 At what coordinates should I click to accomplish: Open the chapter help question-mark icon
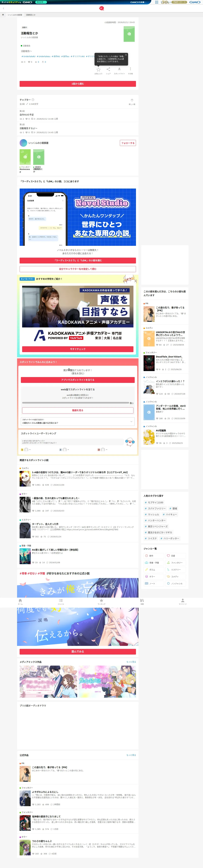click(x=33, y=100)
